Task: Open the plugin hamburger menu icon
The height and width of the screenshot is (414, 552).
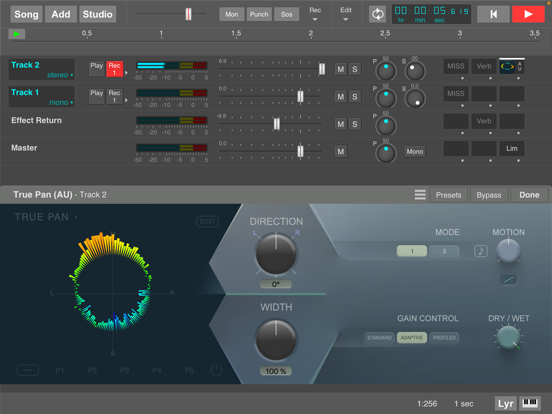Action: click(x=420, y=195)
